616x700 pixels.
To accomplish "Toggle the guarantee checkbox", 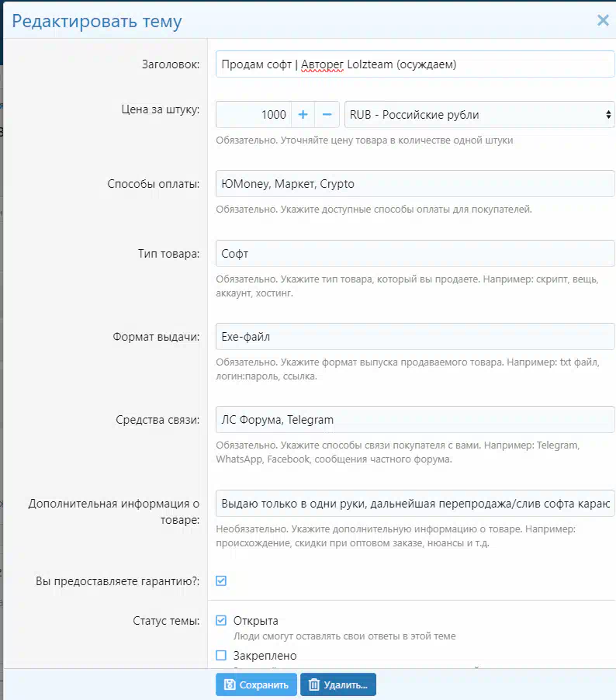I will [x=221, y=580].
